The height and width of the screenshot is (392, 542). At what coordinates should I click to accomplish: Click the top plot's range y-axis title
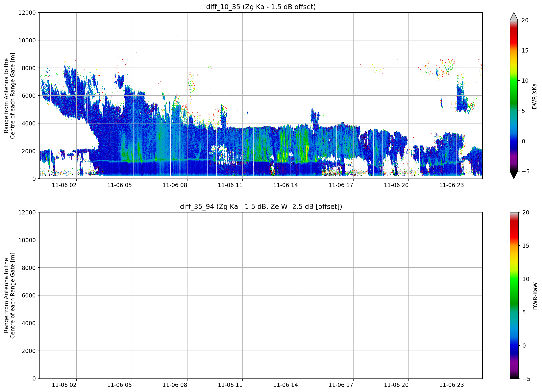point(9,96)
